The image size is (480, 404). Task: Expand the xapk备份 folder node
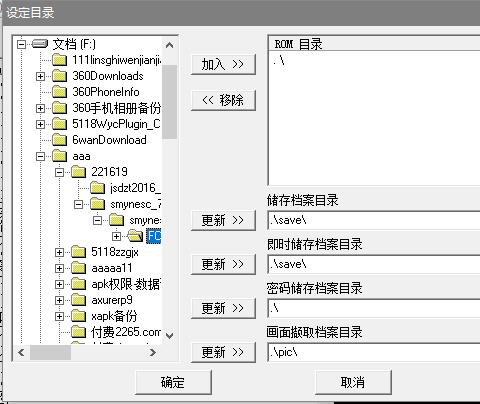[x=59, y=316]
